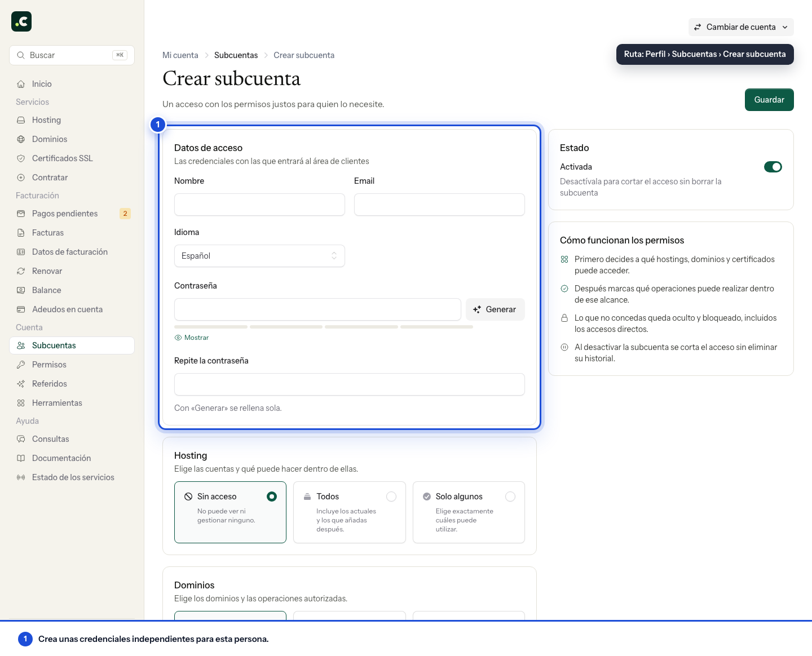This screenshot has width=812, height=656.
Task: Open Permisos in the sidebar
Action: 72,365
